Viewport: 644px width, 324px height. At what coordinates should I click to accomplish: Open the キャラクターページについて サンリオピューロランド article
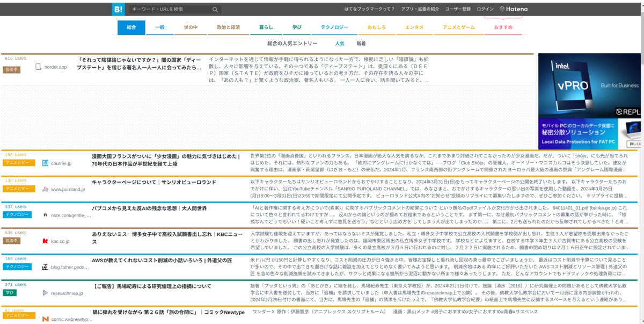154,182
